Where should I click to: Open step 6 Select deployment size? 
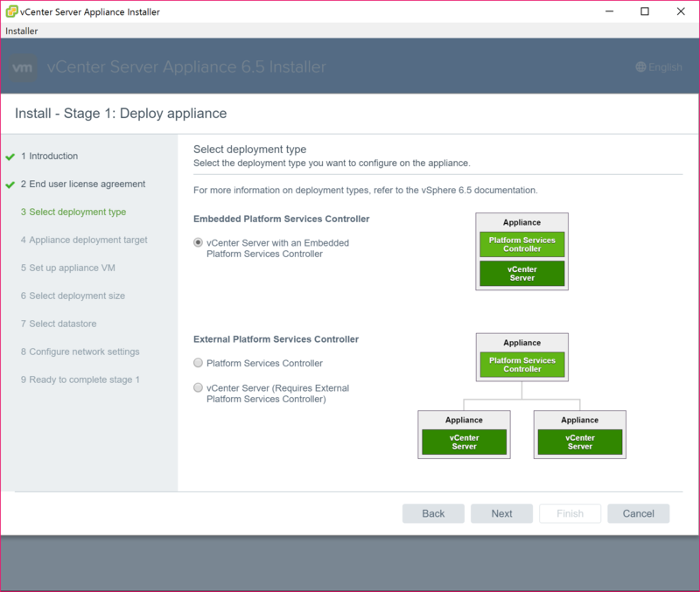click(x=73, y=296)
